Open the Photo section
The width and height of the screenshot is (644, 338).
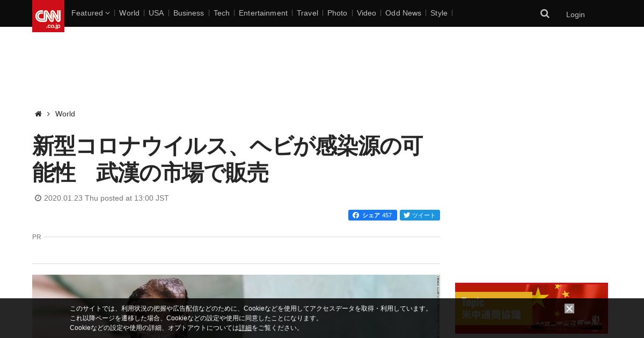(337, 13)
